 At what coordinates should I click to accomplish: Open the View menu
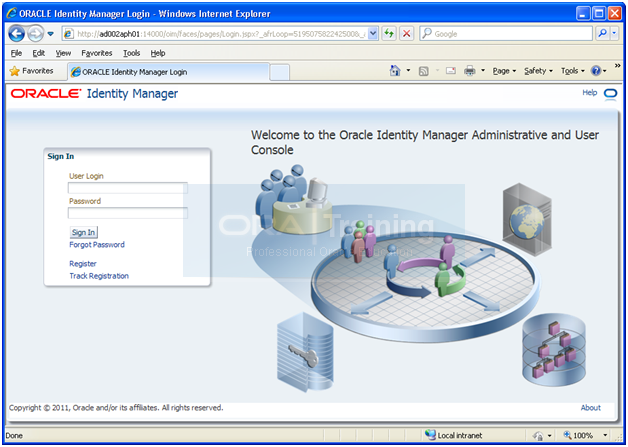(63, 53)
